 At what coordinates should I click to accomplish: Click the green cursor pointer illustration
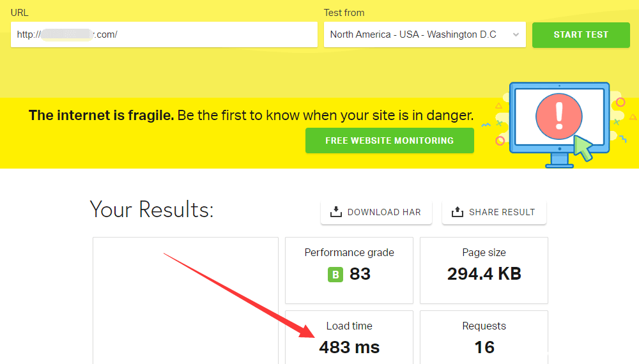583,148
